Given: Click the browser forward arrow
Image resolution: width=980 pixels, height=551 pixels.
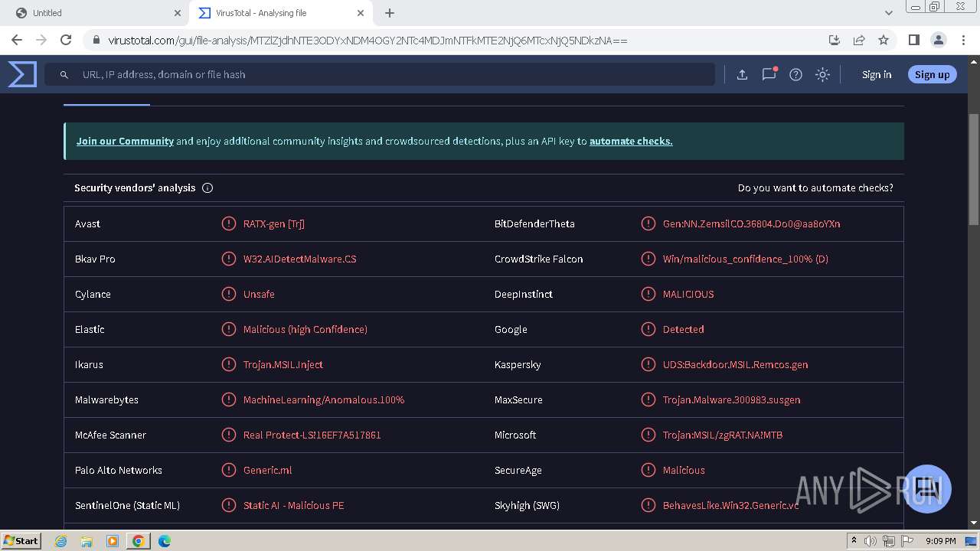Looking at the screenshot, I should click(41, 40).
